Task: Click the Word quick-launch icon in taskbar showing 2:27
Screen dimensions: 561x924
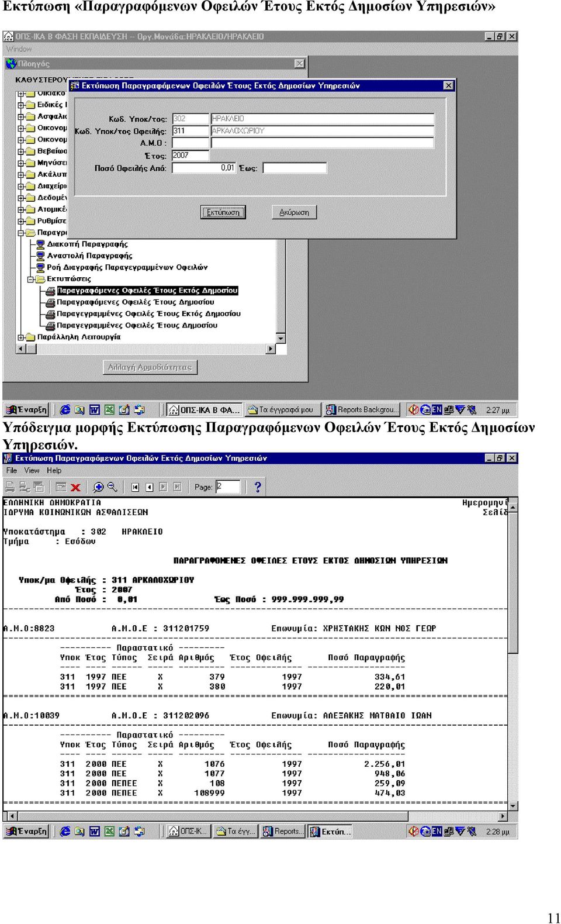Action: (x=95, y=410)
